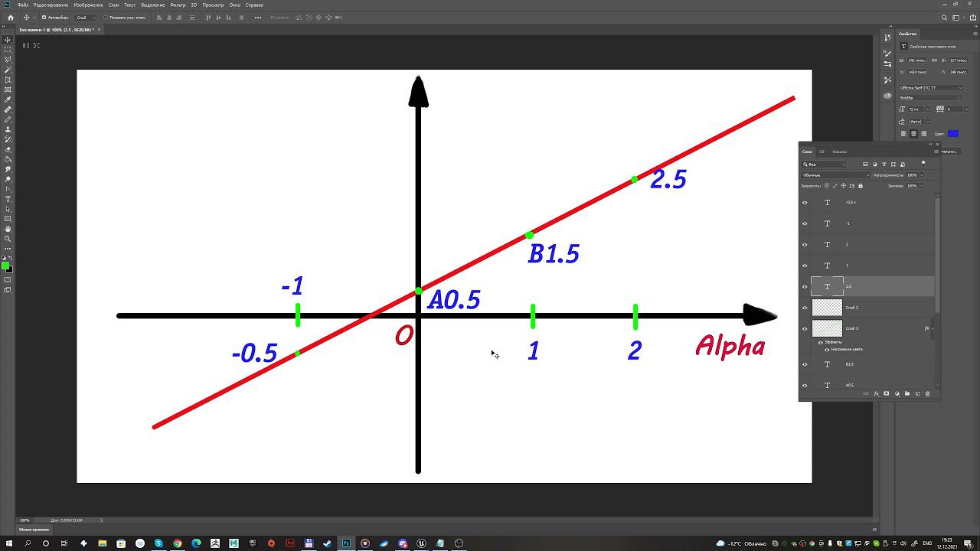Select the Rectangular Marquee tool
Screen dimensions: 980x551
click(8, 50)
